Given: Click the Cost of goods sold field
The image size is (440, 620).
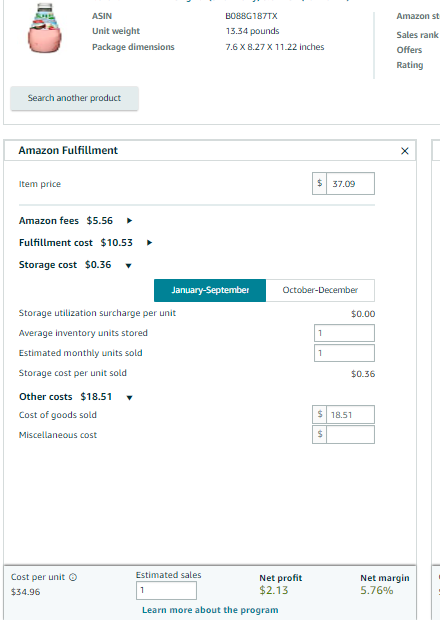Looking at the screenshot, I should click(x=350, y=415).
